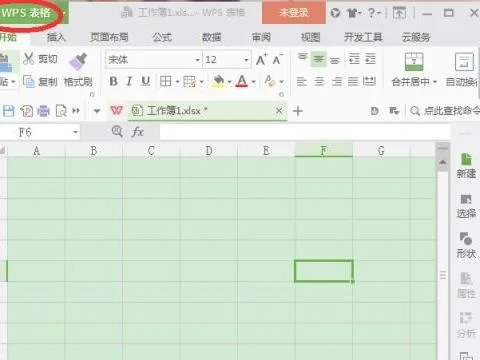The image size is (480, 360).
Task: Click auto wrap text icon
Action: pyautogui.click(x=464, y=62)
